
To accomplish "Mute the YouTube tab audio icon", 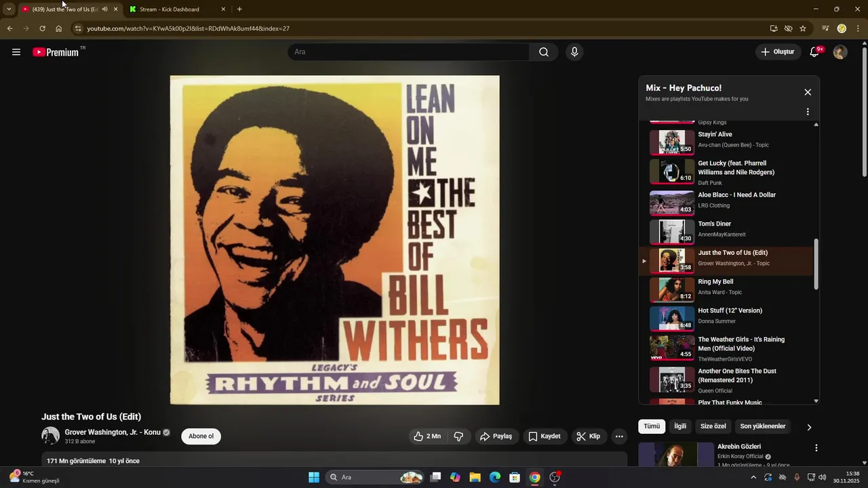I will click(104, 9).
